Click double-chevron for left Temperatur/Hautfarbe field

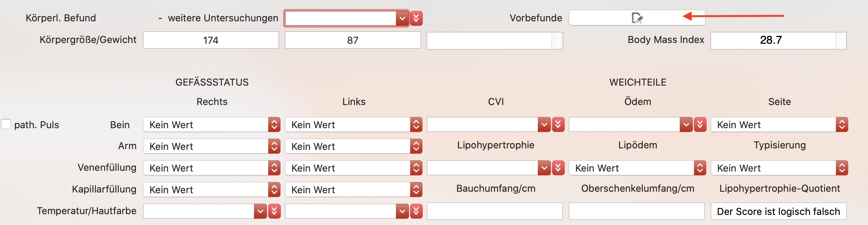tap(416, 211)
